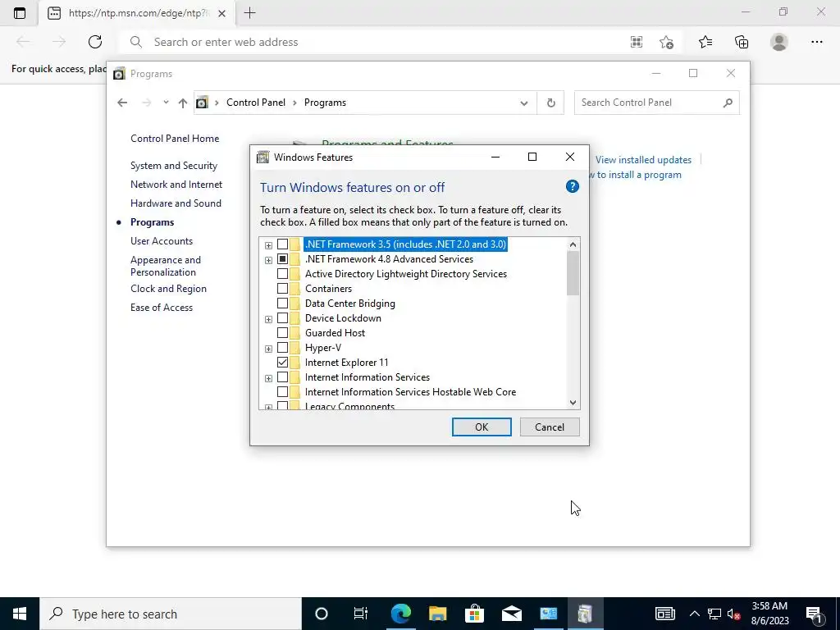This screenshot has width=840, height=630.
Task: Open notification center icon on taskbar
Action: pyautogui.click(x=815, y=614)
